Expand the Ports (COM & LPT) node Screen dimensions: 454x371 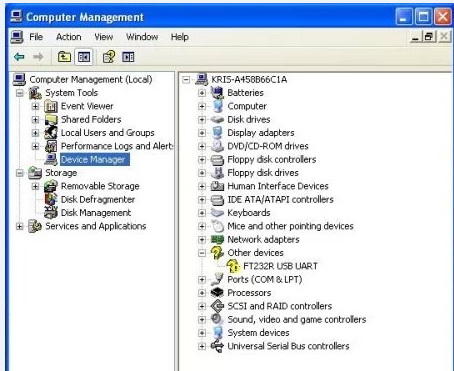click(x=202, y=279)
